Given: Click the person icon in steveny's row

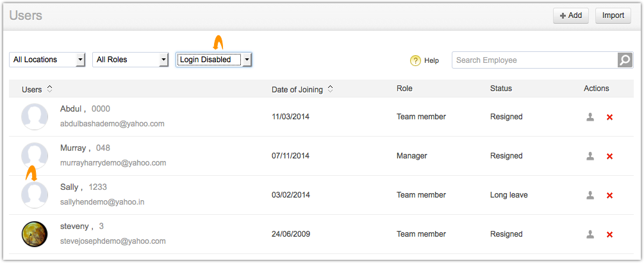Looking at the screenshot, I should pos(590,234).
